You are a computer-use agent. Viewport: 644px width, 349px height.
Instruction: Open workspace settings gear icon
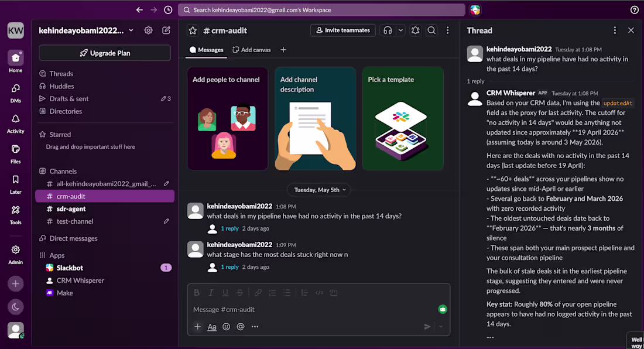[x=148, y=30]
